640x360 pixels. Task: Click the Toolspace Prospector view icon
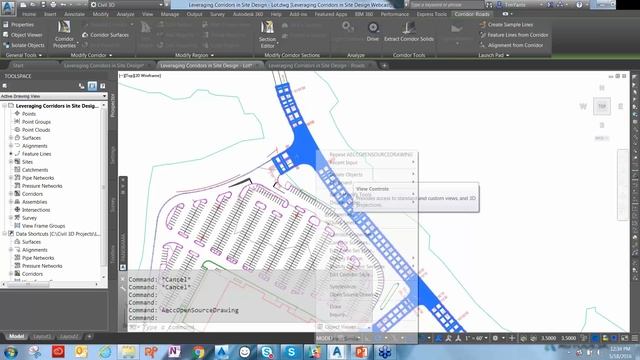tap(92, 86)
